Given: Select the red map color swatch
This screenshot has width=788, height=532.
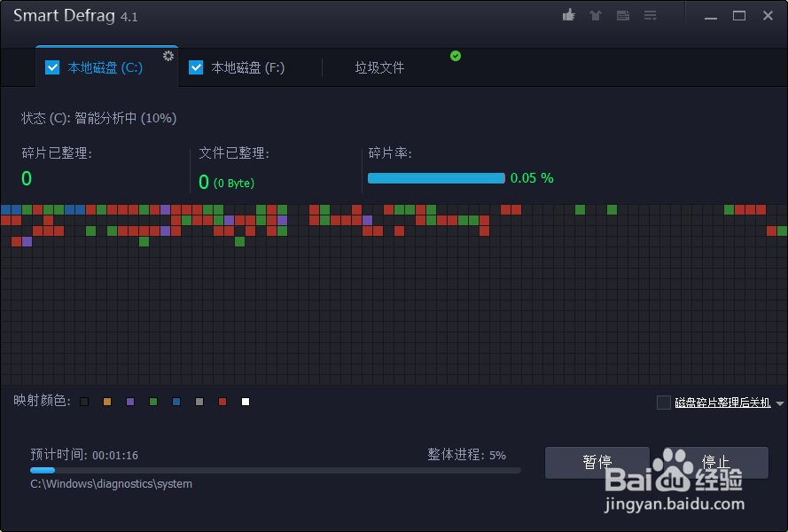Looking at the screenshot, I should coord(222,402).
